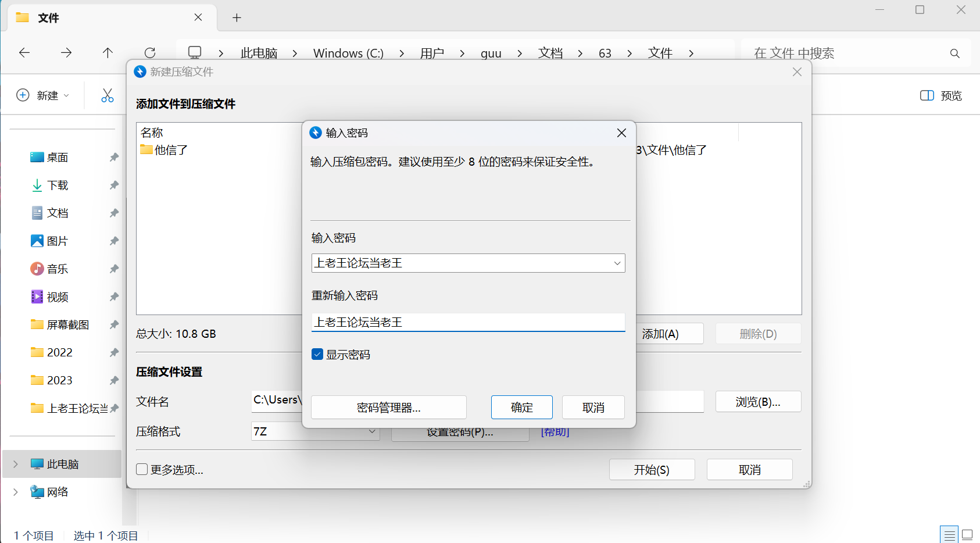Click the pin icon beside 音乐
980x543 pixels.
114,269
